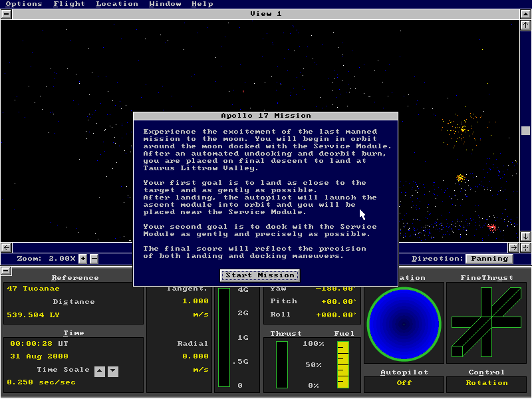
Task: Click the Distance label
Action: (x=74, y=302)
